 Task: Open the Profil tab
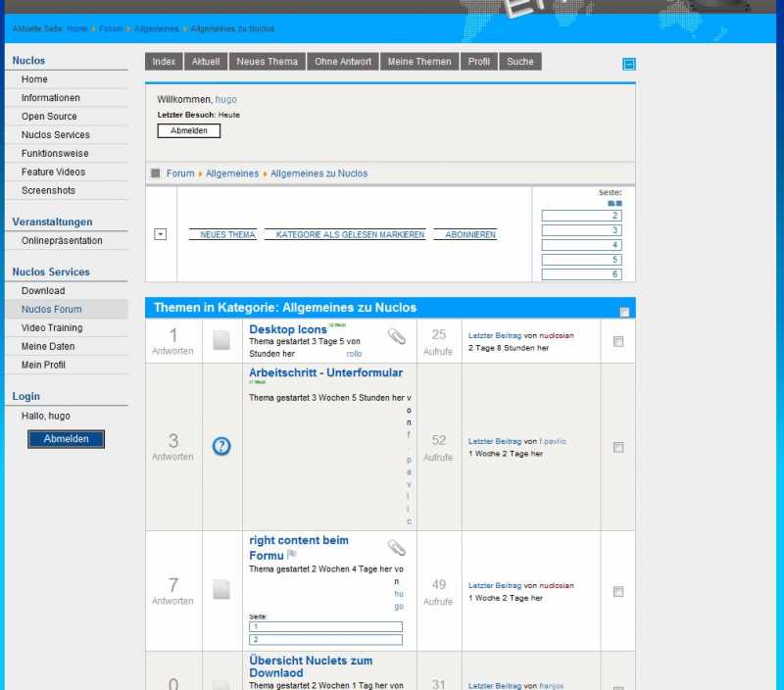click(479, 62)
